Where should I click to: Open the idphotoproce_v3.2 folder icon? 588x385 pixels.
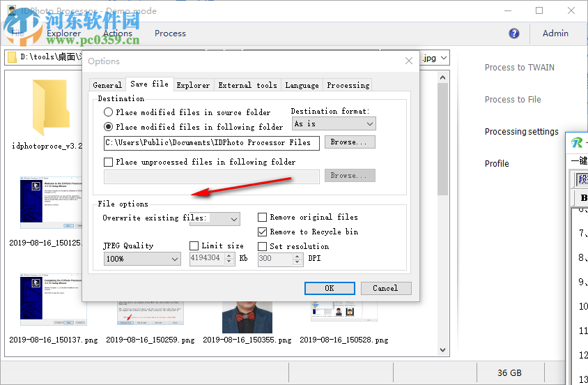pos(51,107)
